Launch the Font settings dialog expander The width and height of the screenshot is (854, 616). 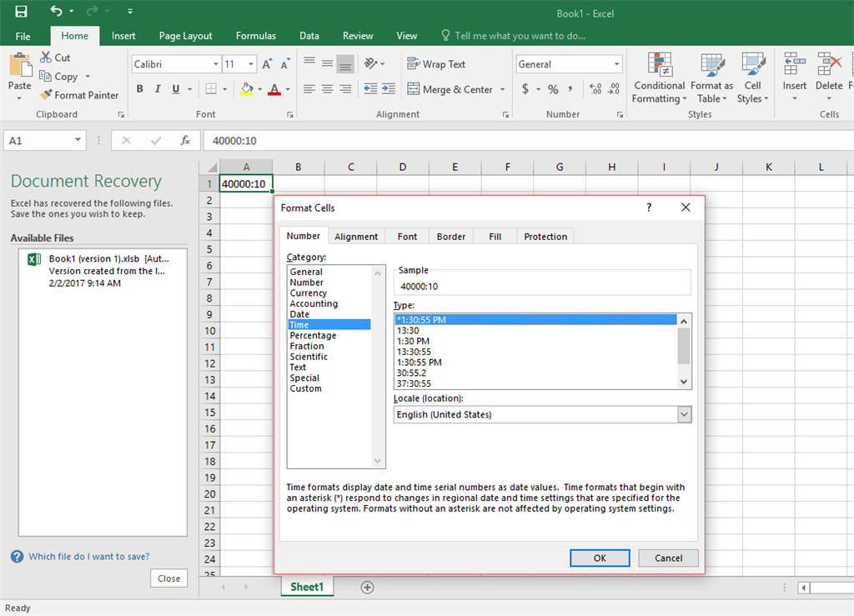pyautogui.click(x=290, y=114)
